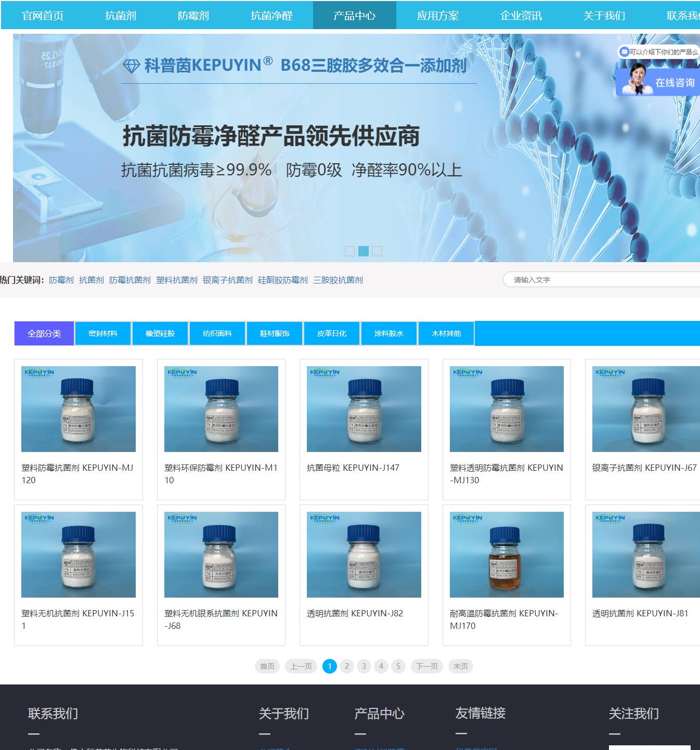
Task: Open the 产品中心 navigation tab
Action: point(355,16)
